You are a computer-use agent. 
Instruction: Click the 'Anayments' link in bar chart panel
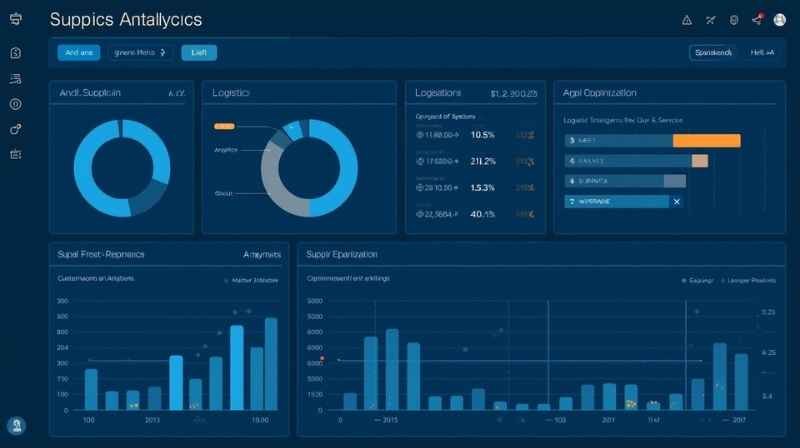pos(262,255)
